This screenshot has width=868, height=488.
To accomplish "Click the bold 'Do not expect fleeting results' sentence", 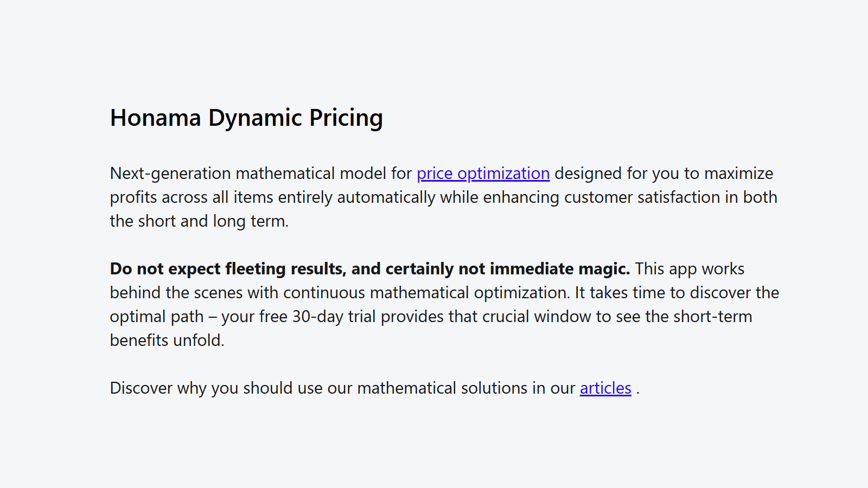I will (x=370, y=269).
